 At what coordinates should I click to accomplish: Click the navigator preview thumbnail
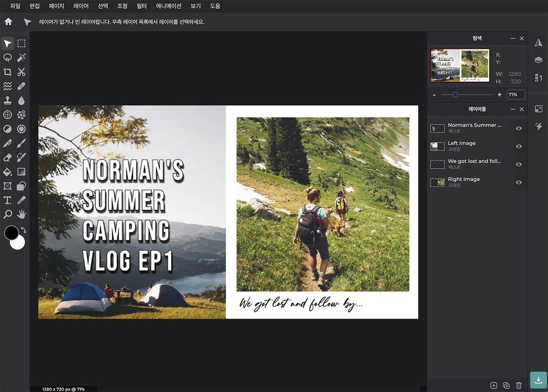460,65
